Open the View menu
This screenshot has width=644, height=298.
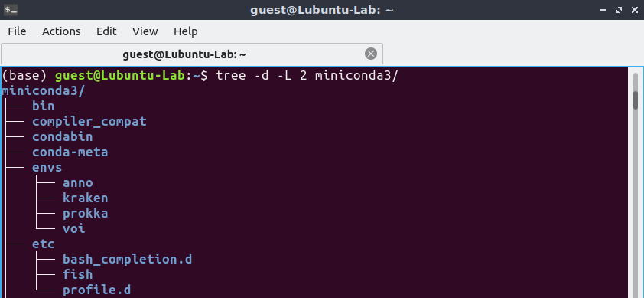coord(145,31)
